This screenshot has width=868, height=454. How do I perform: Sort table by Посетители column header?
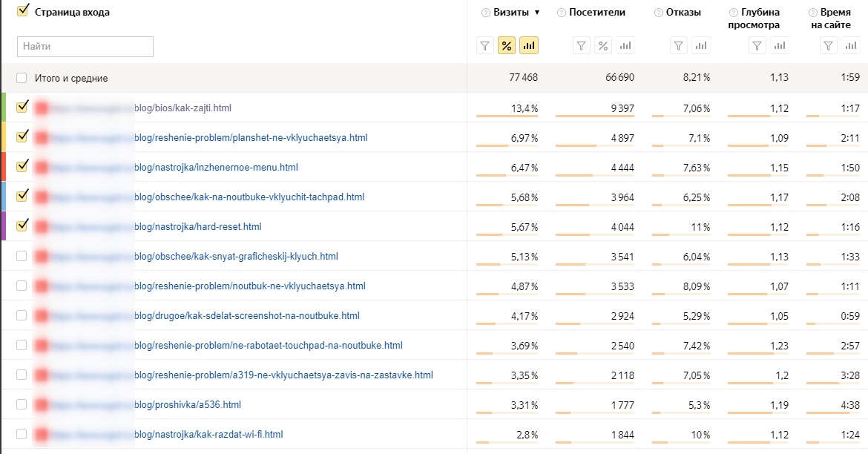click(x=597, y=12)
